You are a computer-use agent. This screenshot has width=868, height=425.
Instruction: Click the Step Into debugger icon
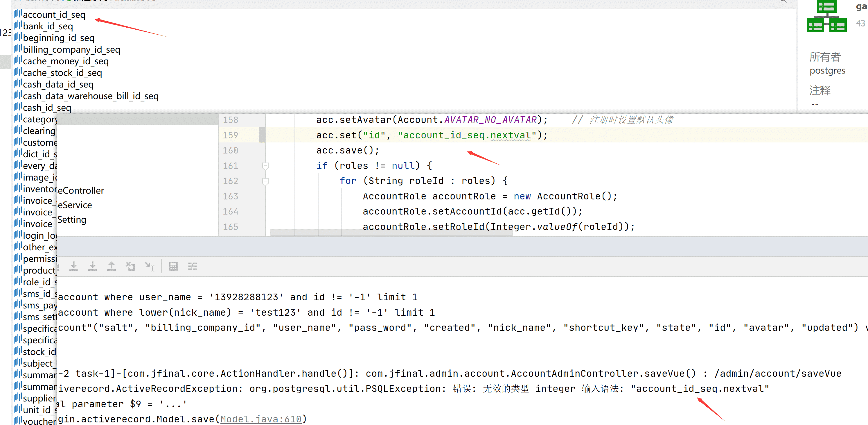(x=74, y=266)
